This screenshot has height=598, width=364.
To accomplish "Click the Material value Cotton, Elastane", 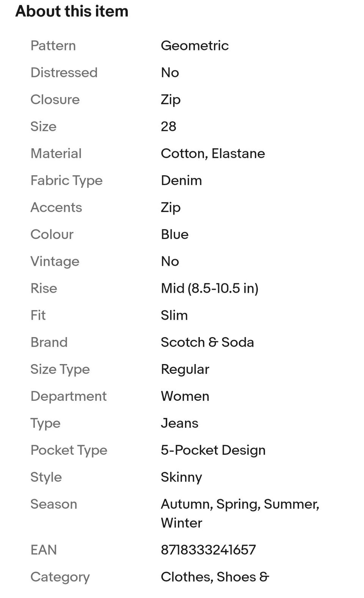I will (213, 154).
